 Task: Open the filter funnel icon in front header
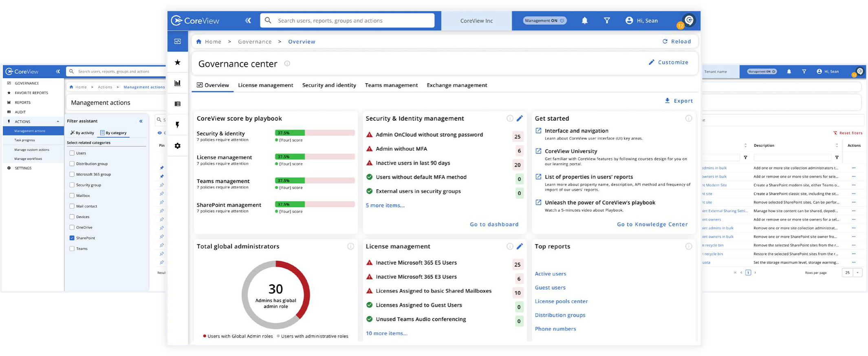click(607, 20)
